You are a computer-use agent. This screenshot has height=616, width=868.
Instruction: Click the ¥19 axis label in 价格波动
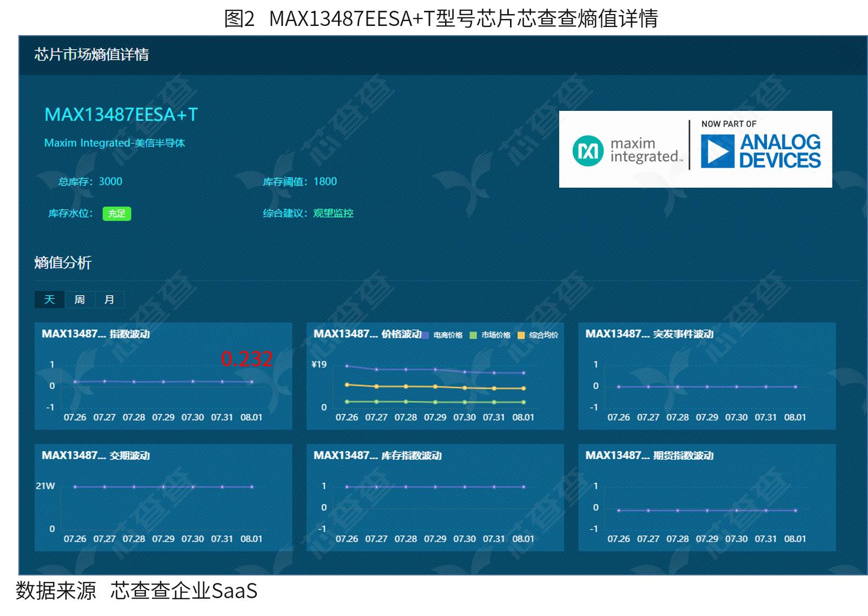pyautogui.click(x=319, y=365)
